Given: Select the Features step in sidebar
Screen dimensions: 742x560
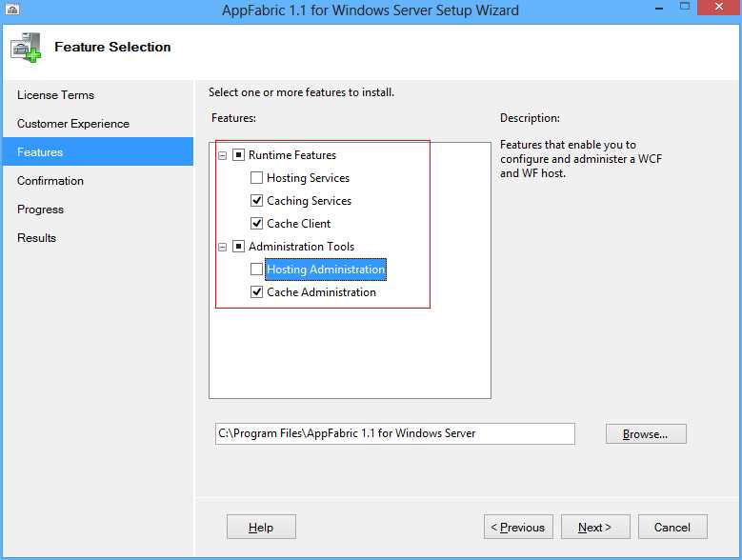Looking at the screenshot, I should point(97,151).
